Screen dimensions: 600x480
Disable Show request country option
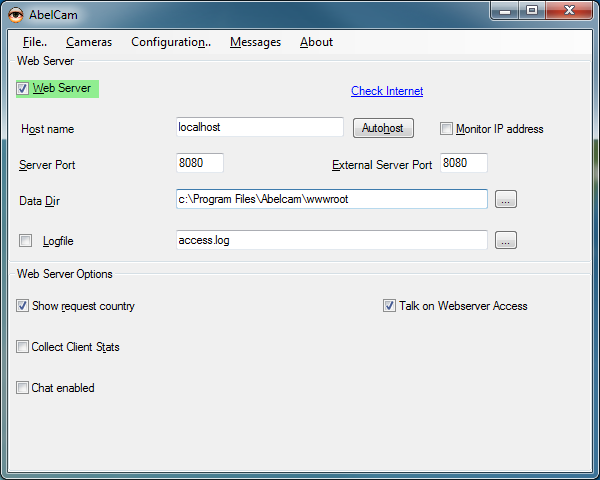[x=23, y=306]
